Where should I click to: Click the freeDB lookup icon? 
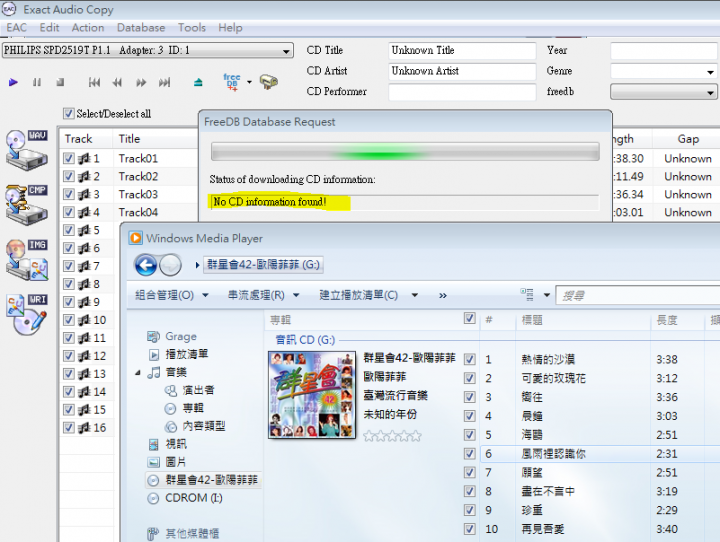pyautogui.click(x=232, y=82)
